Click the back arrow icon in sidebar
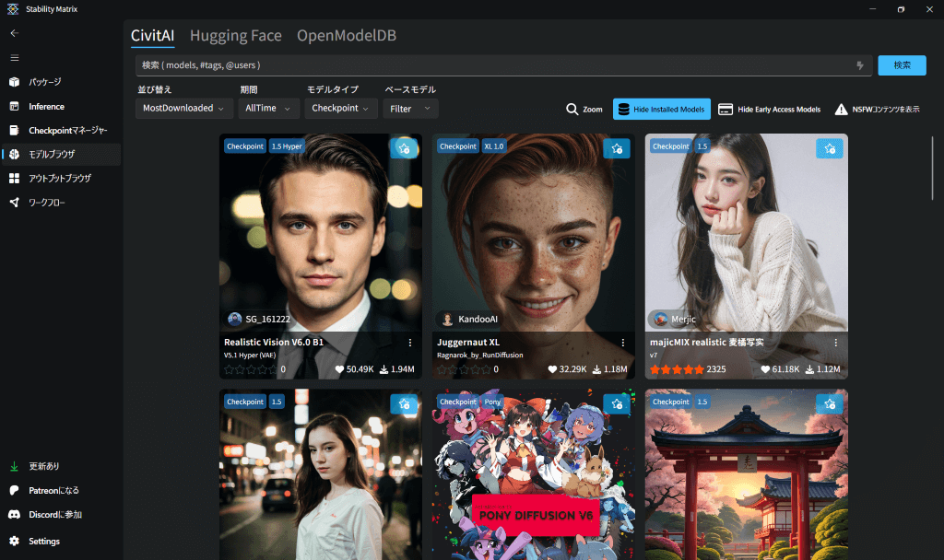Image resolution: width=944 pixels, height=560 pixels. point(14,33)
